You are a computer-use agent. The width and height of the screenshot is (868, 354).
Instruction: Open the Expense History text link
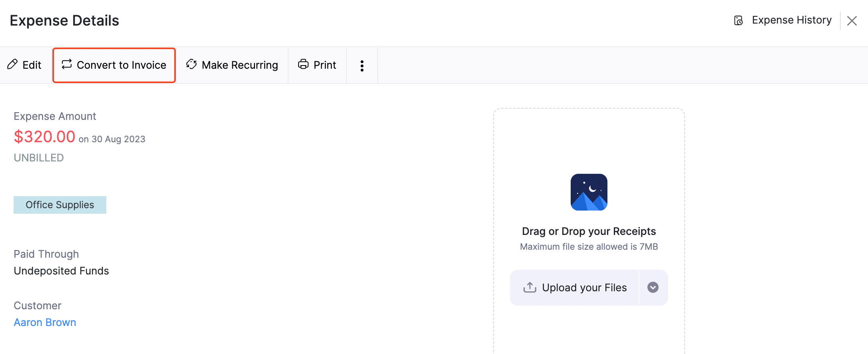coord(791,20)
